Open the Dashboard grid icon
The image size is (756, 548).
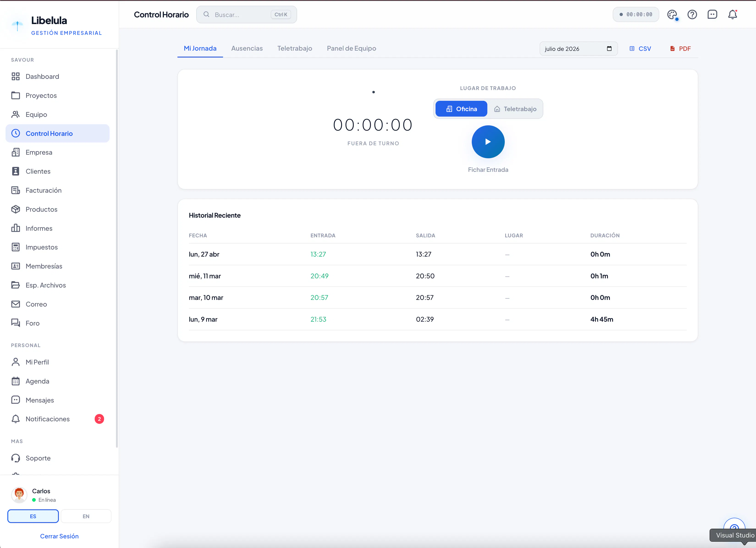[x=16, y=76]
